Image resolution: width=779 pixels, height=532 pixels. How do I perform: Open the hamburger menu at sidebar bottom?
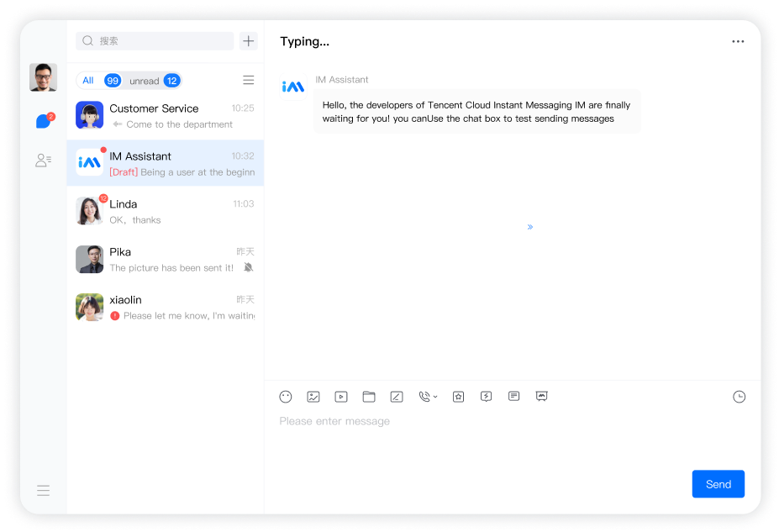point(44,491)
